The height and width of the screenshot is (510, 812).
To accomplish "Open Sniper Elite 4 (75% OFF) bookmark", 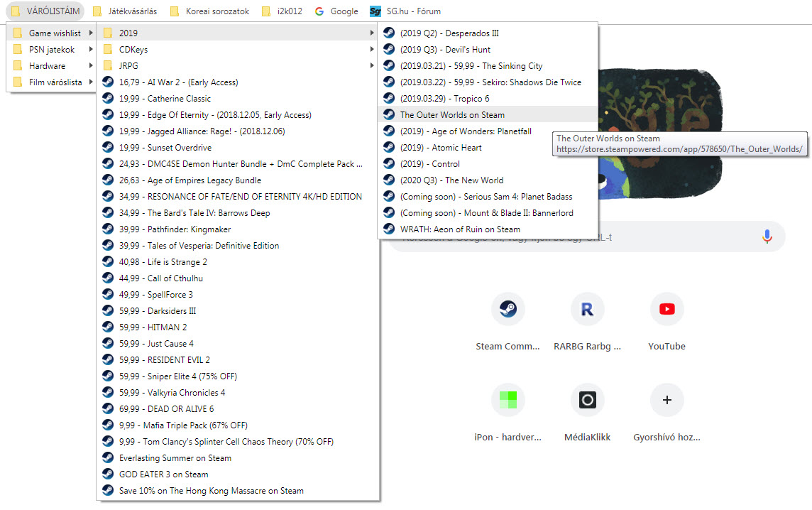I will [238, 376].
